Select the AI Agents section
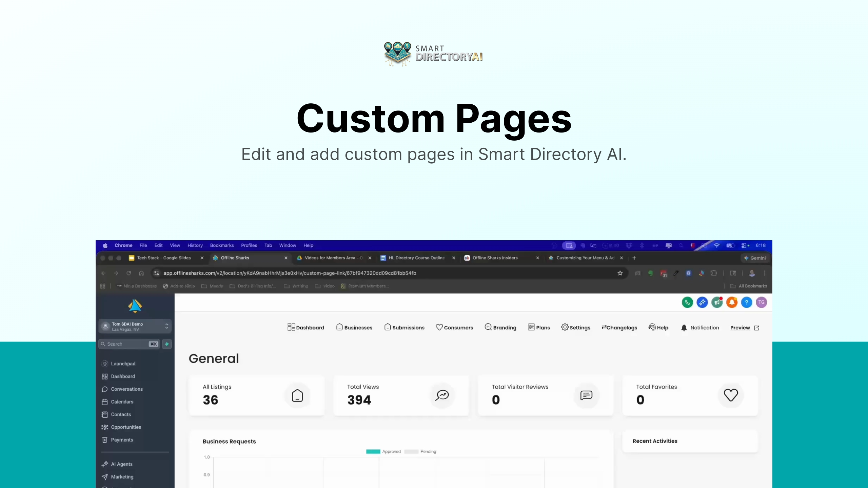The height and width of the screenshot is (488, 868). pos(121,464)
